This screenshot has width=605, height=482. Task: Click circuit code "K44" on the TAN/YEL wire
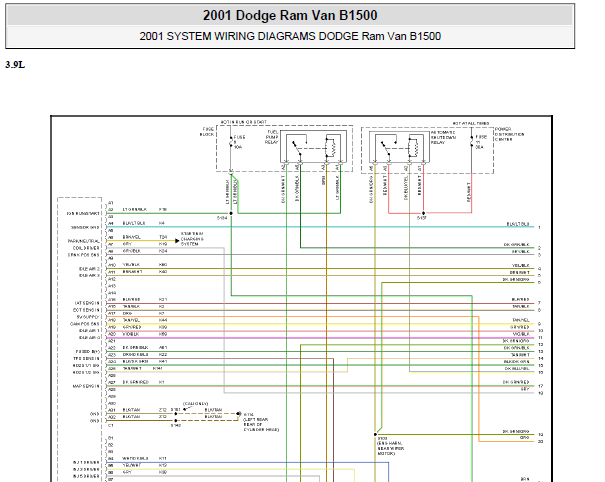click(x=163, y=320)
